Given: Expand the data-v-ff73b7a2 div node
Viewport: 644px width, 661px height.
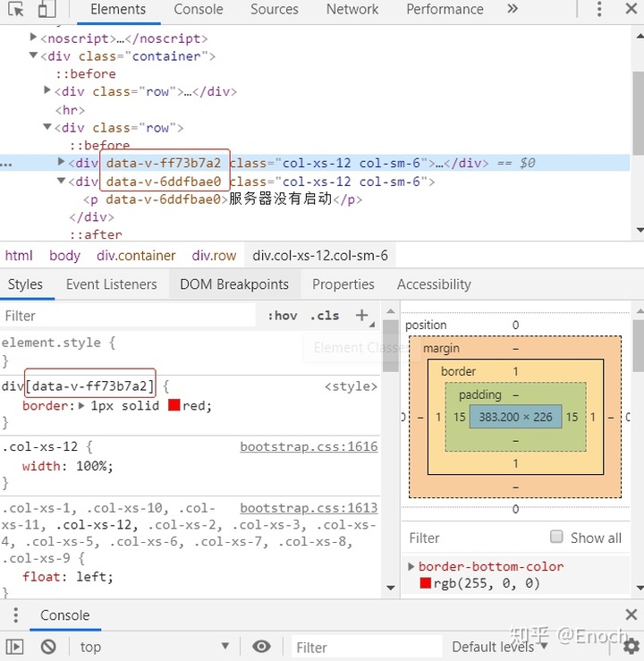Looking at the screenshot, I should tap(61, 162).
